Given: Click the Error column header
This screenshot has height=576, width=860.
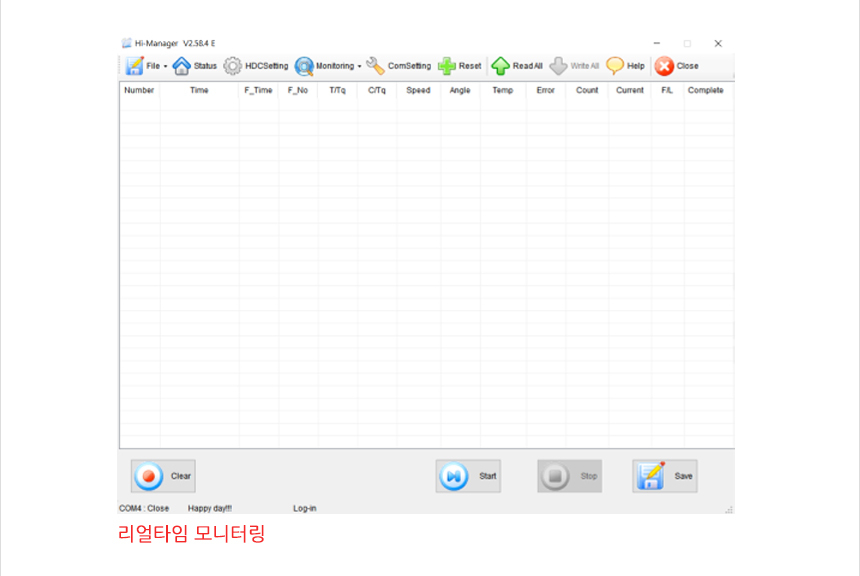Looking at the screenshot, I should coord(545,91).
